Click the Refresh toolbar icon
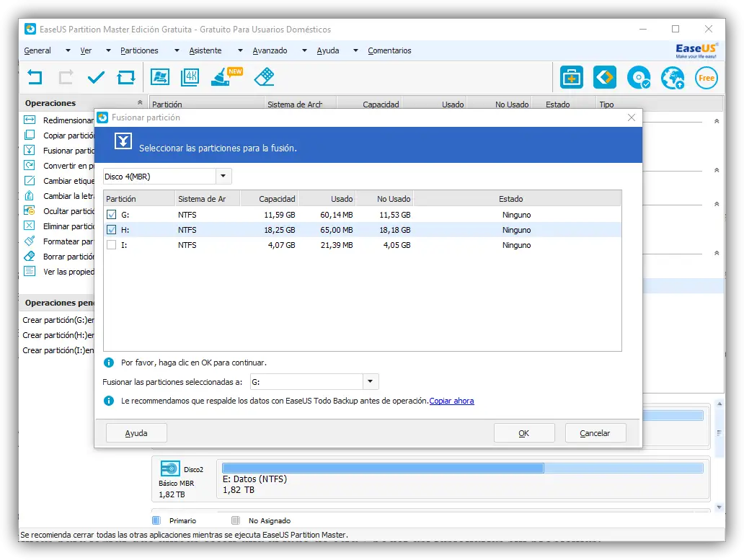744x560 pixels. coord(126,77)
